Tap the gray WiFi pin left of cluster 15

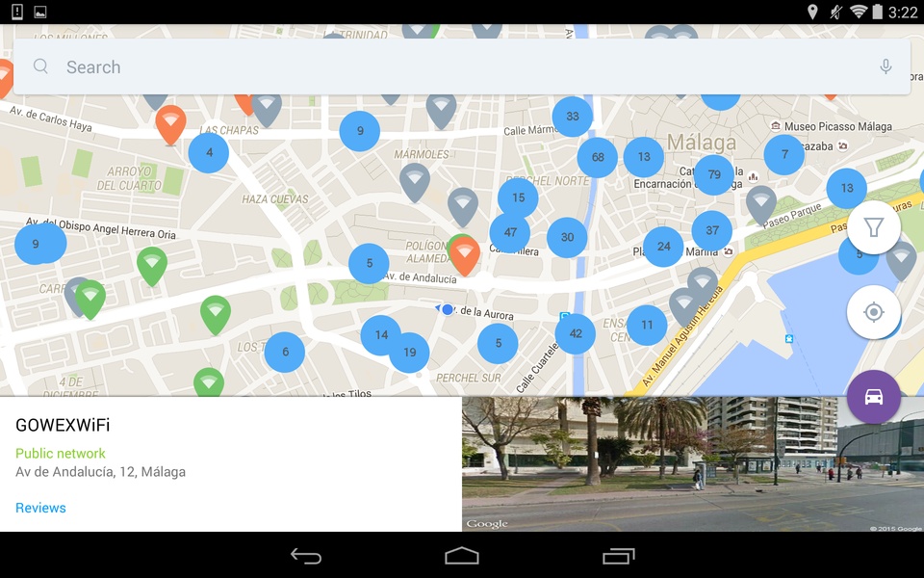tap(463, 207)
